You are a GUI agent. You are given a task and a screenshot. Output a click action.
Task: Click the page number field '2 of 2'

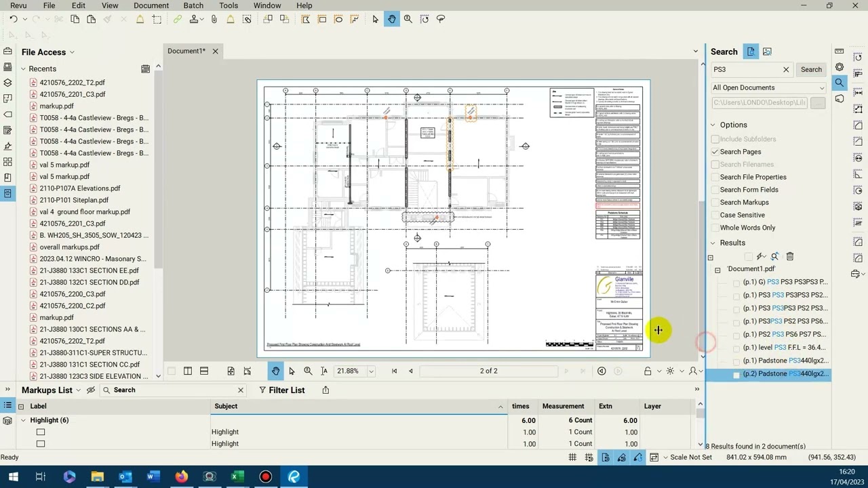coord(488,371)
